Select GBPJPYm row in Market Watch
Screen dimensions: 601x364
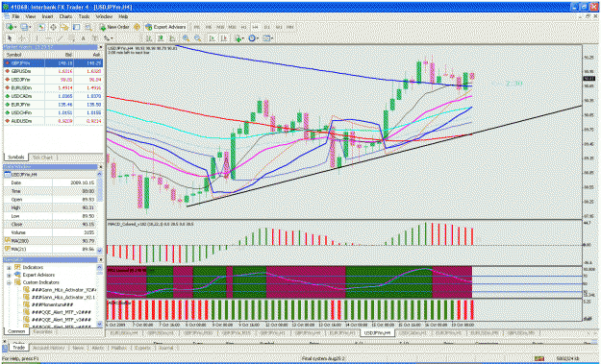[53, 63]
